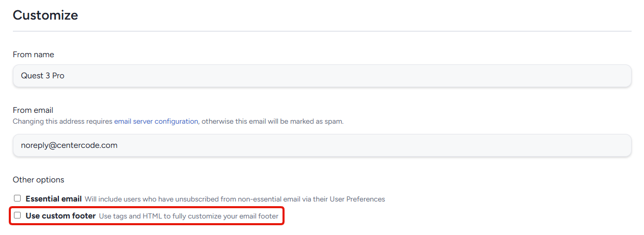Click the Customize heading

click(45, 15)
